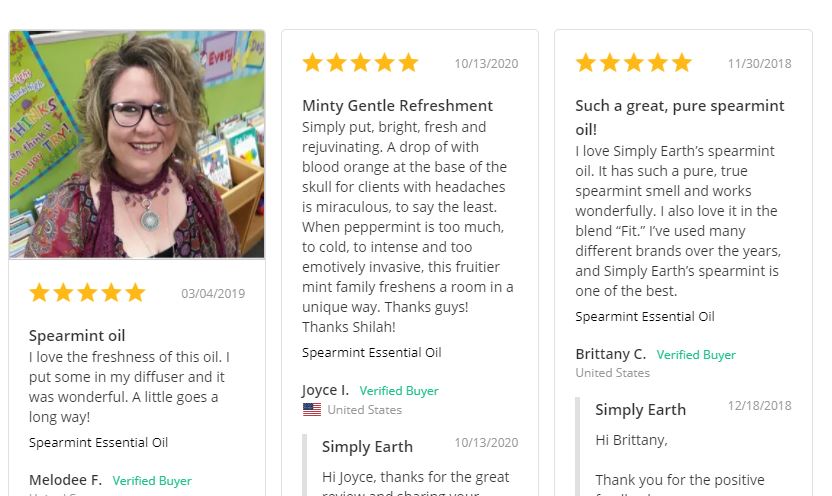The width and height of the screenshot is (832, 496).
Task: Click the star rating on Joyce's review
Action: pyautogui.click(x=360, y=63)
